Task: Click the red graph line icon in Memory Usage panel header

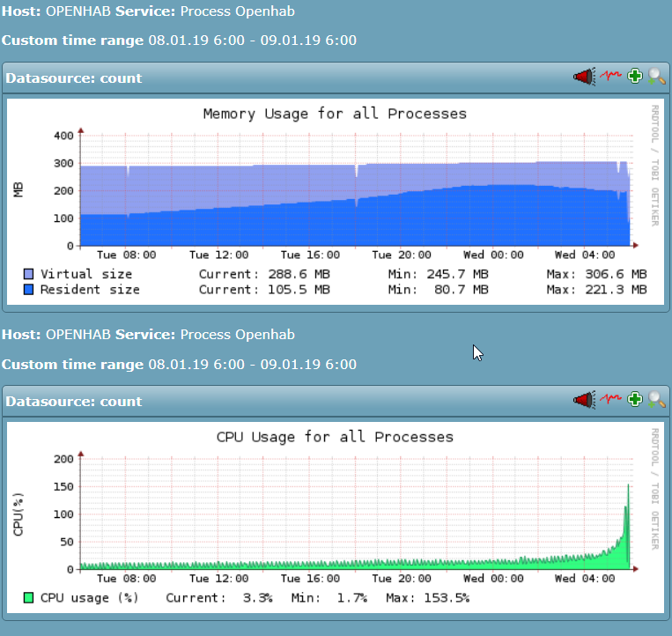Action: pos(610,76)
